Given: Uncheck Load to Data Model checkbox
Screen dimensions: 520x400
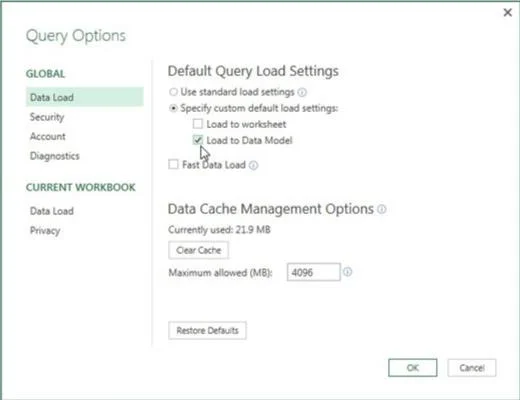Looking at the screenshot, I should [198, 140].
